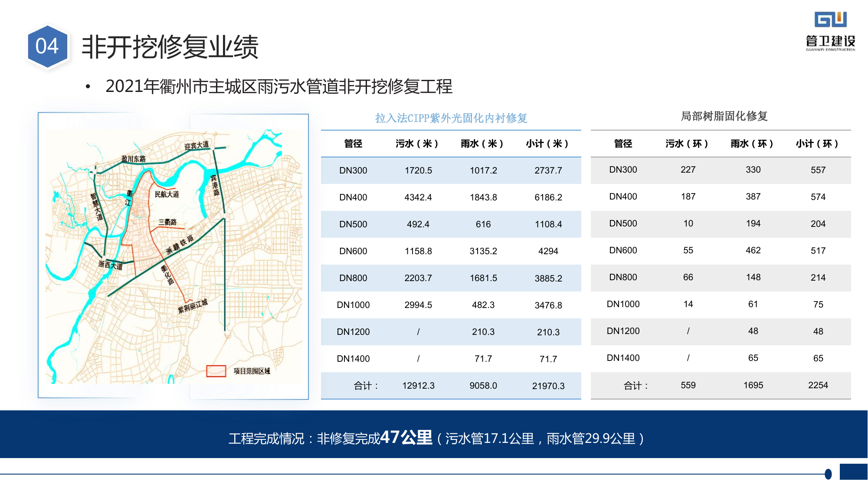The image size is (868, 488).
Task: Select the resin total 1695
Action: (753, 385)
